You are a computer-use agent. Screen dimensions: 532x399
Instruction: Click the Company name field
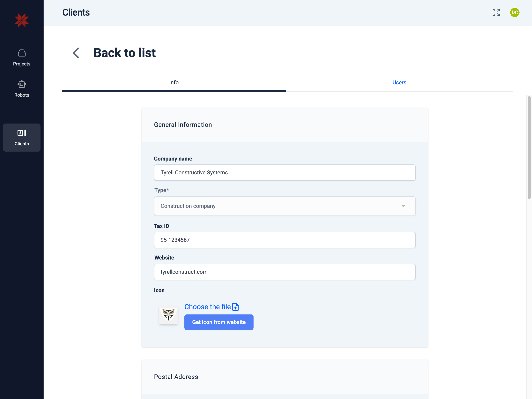coord(284,173)
